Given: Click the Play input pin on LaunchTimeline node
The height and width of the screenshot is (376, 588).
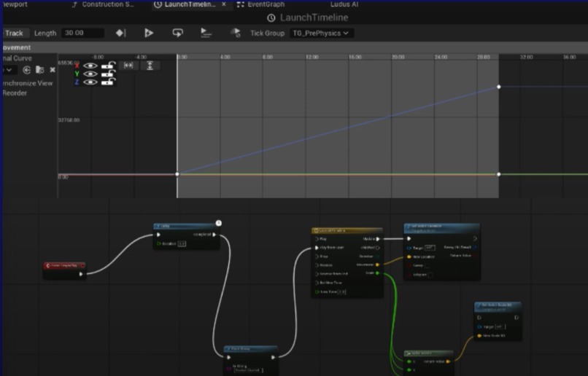Looking at the screenshot, I should pyautogui.click(x=317, y=239).
